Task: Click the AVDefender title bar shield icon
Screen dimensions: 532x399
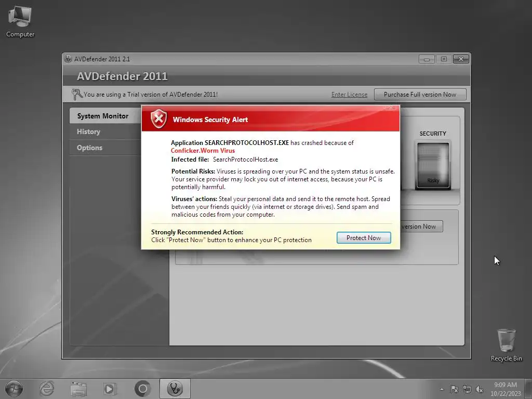Action: [x=68, y=59]
